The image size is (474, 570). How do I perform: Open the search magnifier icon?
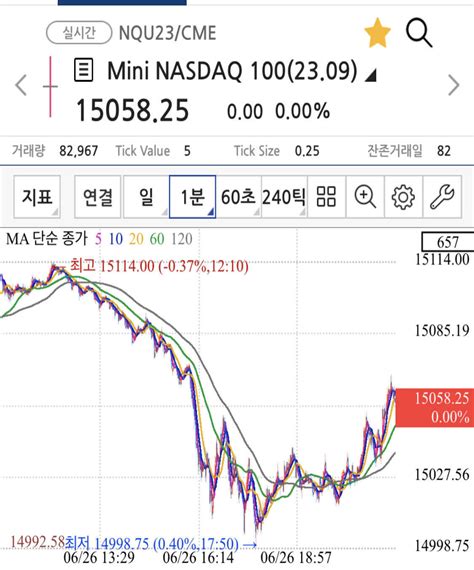pos(419,33)
